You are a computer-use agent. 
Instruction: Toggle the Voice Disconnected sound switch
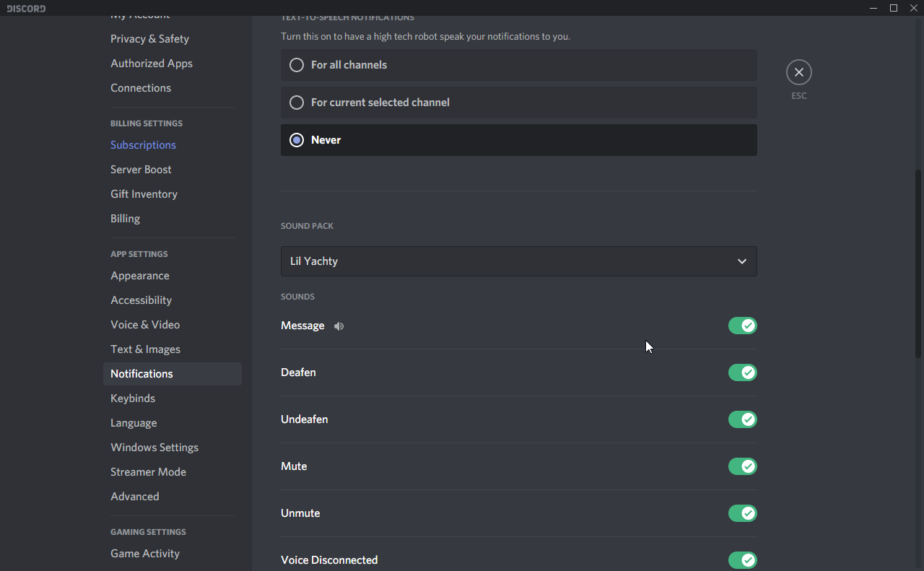click(742, 560)
